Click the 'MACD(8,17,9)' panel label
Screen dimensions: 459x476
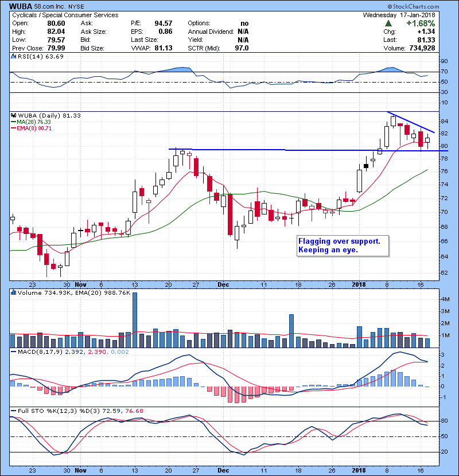40,352
